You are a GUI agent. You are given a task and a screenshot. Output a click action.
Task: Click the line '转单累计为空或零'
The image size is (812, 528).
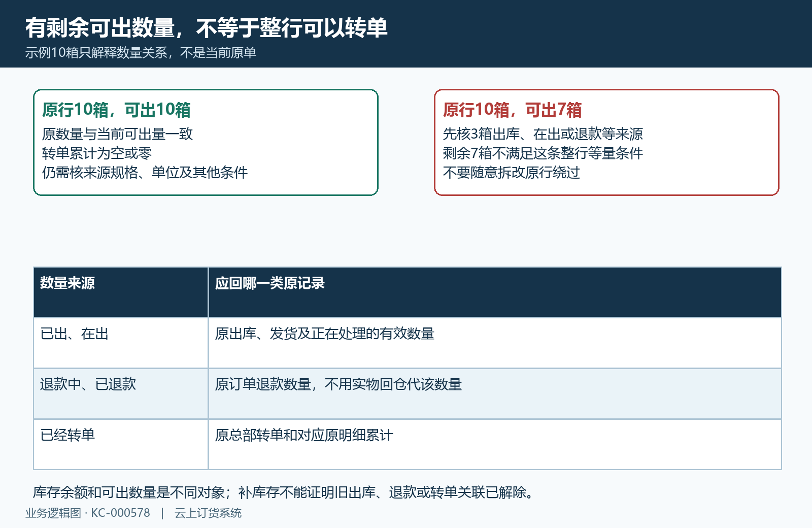[97, 153]
